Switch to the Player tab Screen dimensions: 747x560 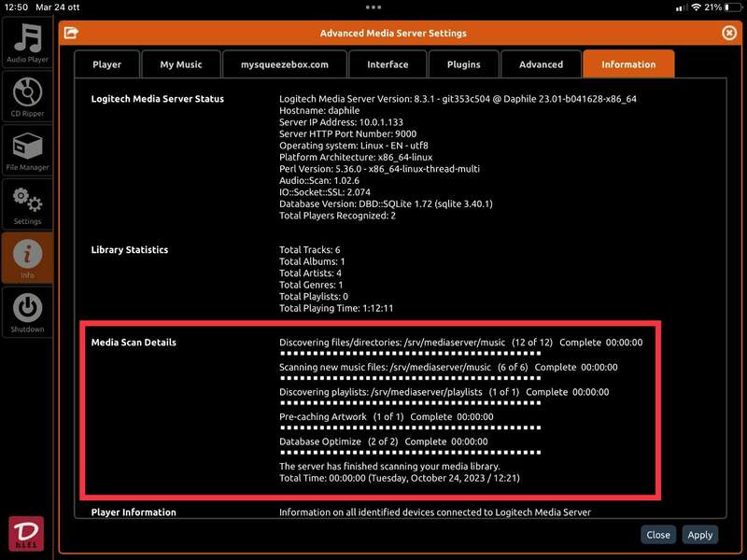[x=107, y=64]
